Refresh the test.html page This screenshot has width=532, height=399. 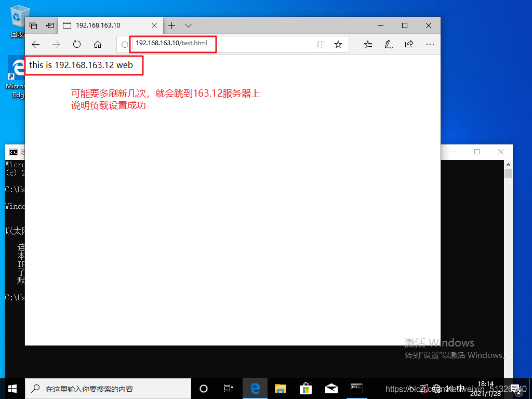77,44
